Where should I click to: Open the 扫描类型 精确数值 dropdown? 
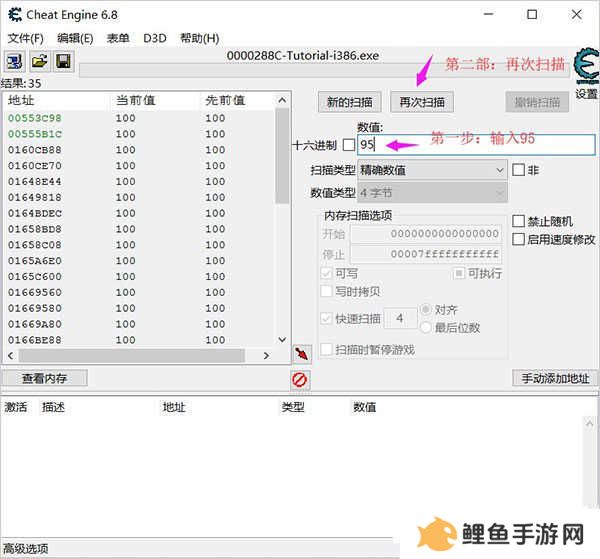[x=432, y=170]
